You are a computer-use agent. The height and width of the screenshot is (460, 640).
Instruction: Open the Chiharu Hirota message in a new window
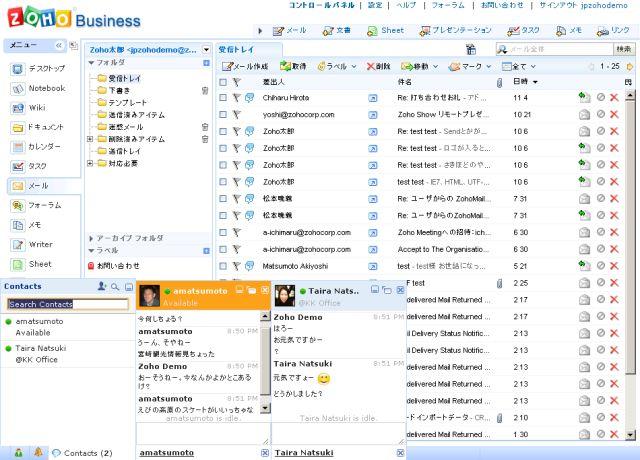(373, 98)
